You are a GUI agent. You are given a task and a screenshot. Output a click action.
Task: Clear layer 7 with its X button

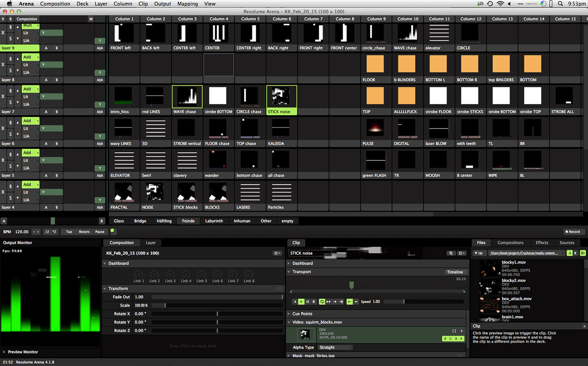click(3, 97)
